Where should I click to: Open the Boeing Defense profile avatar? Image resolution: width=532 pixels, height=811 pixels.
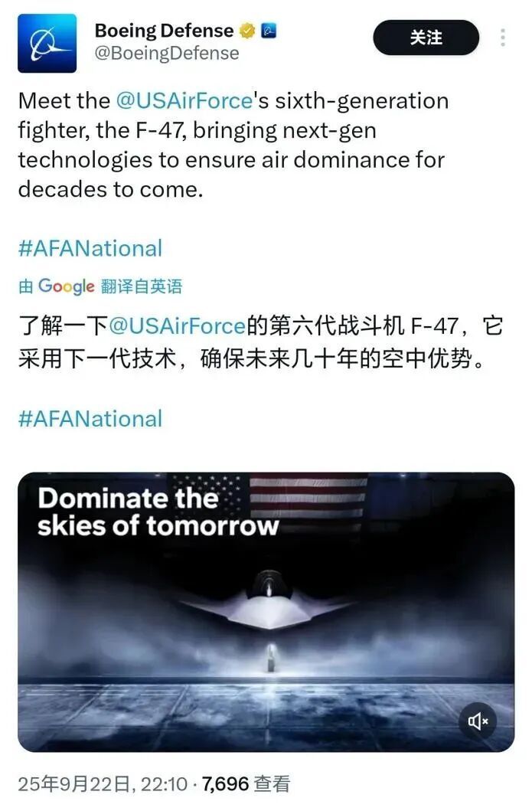point(47,44)
